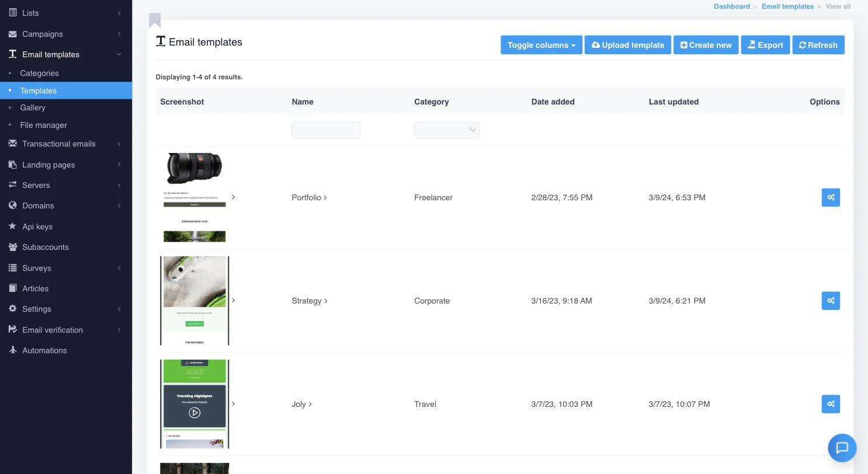868x474 pixels.
Task: Open options gear for Joly template
Action: click(831, 404)
